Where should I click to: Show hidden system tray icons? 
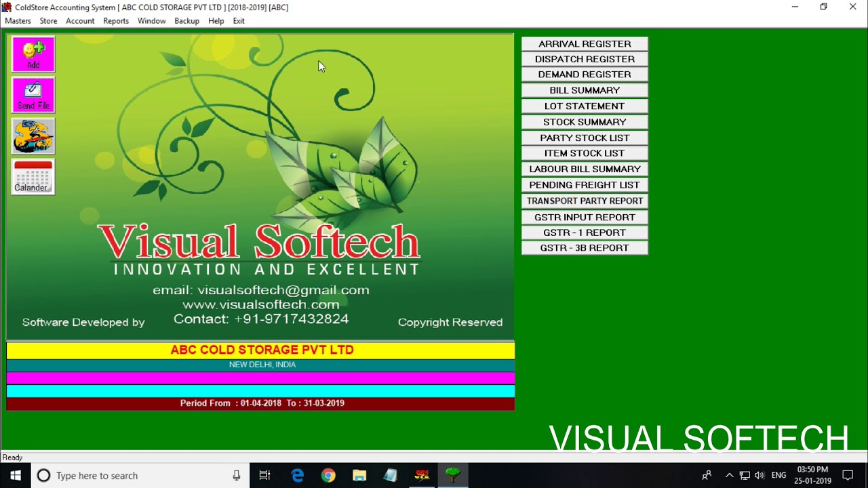click(x=729, y=476)
